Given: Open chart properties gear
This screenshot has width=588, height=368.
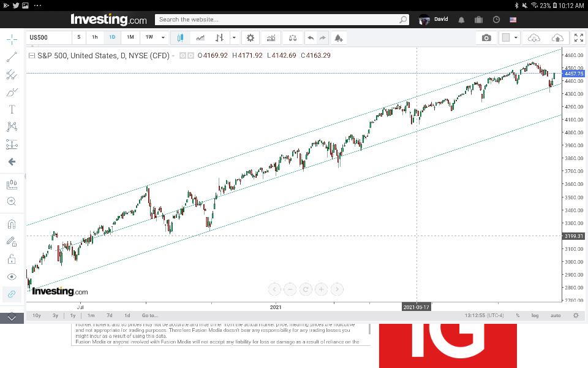Looking at the screenshot, I should [x=250, y=37].
